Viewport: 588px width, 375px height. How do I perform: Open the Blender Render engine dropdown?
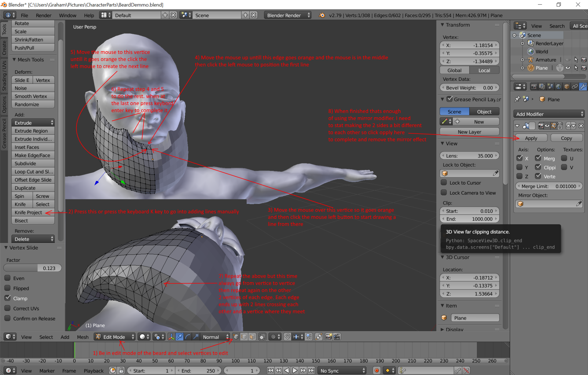coord(288,15)
